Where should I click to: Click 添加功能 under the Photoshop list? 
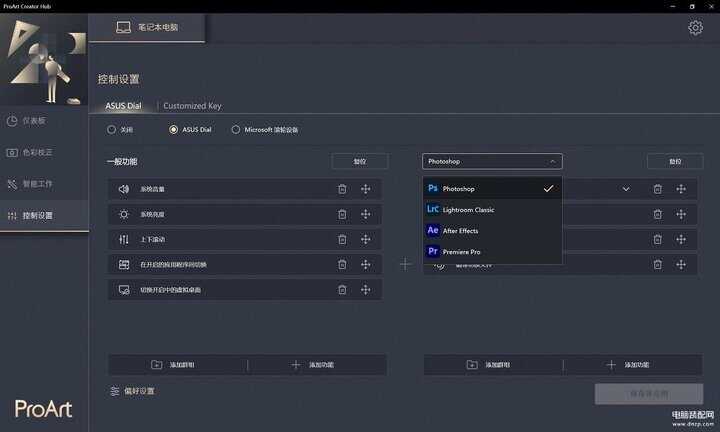628,365
